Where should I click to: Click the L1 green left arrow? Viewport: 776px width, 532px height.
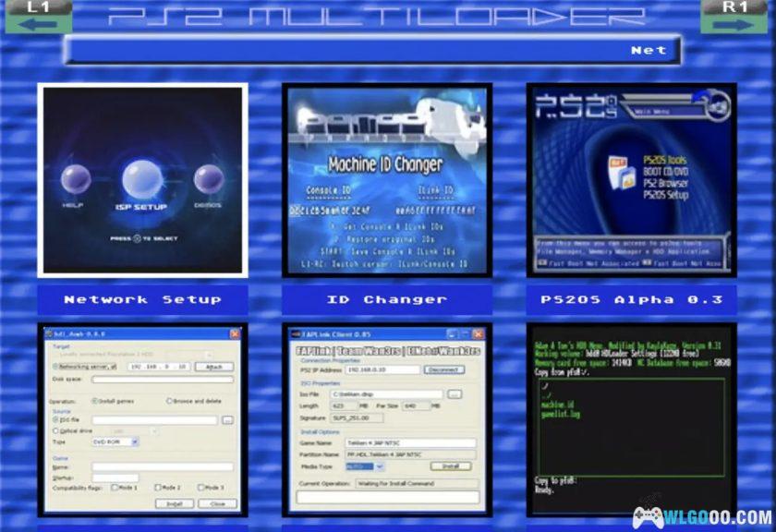37,20
